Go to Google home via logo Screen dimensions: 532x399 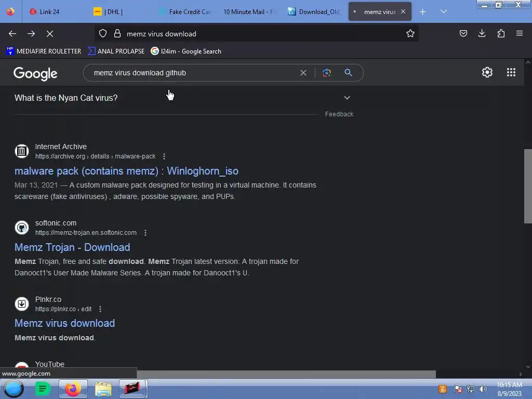(x=35, y=74)
